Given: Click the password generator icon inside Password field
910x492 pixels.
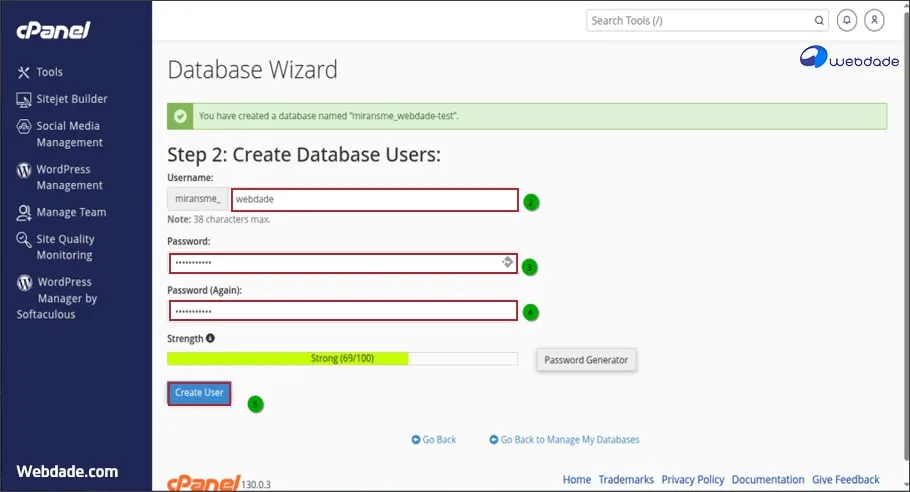Looking at the screenshot, I should tap(508, 263).
